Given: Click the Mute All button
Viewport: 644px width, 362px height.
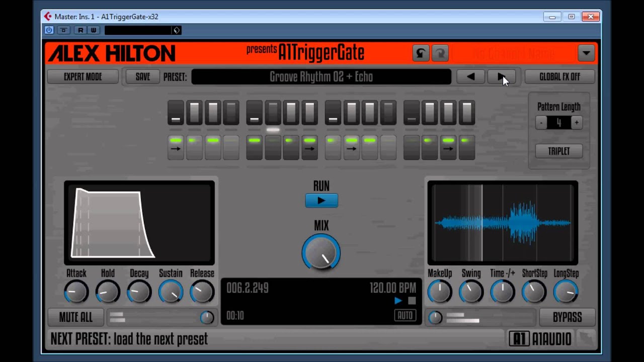Looking at the screenshot, I should pos(76,317).
